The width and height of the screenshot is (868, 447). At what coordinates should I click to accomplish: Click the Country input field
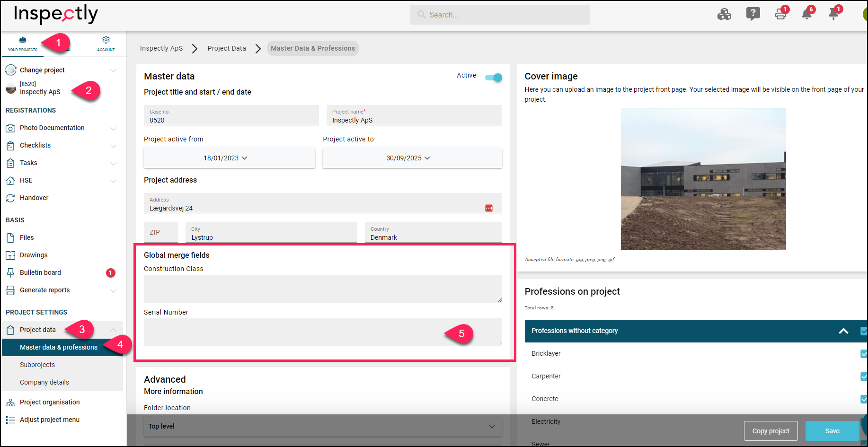[433, 232]
